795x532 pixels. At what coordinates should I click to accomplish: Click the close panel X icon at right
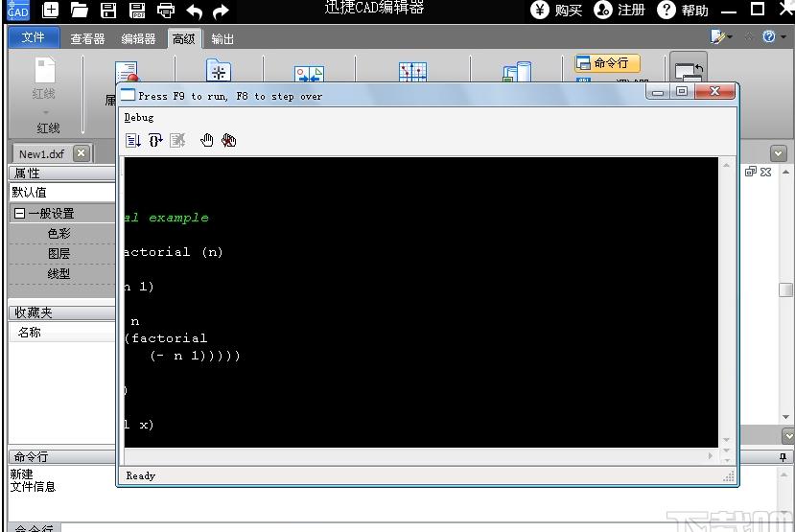765,172
